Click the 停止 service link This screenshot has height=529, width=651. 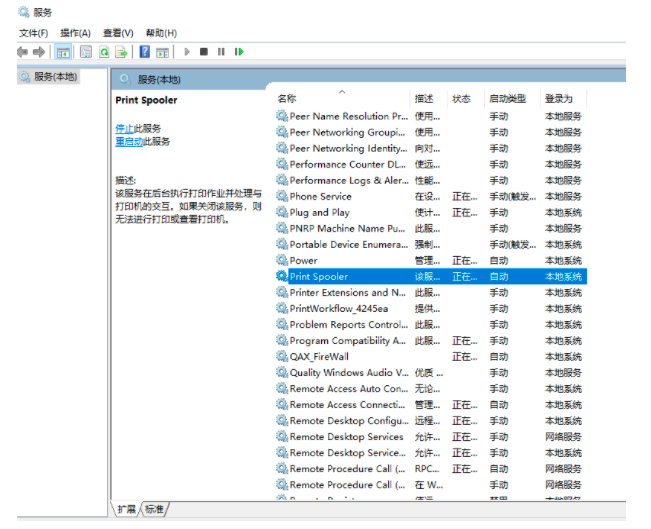click(123, 128)
